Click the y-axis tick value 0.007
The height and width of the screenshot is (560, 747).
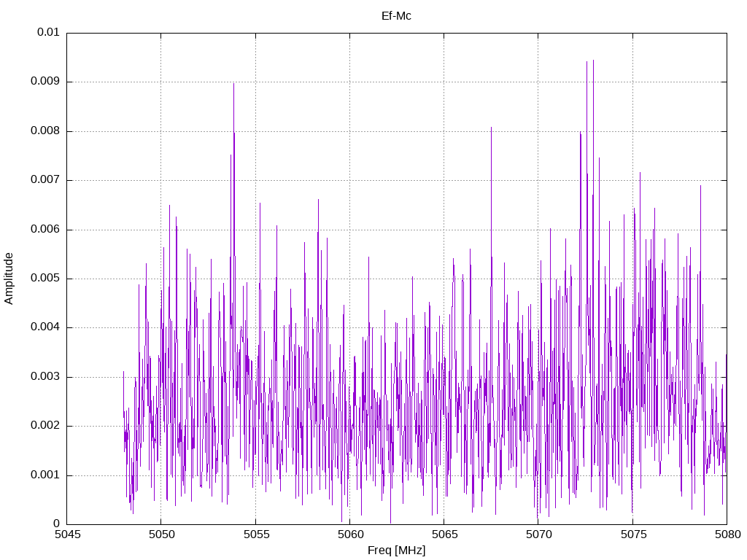click(x=45, y=180)
